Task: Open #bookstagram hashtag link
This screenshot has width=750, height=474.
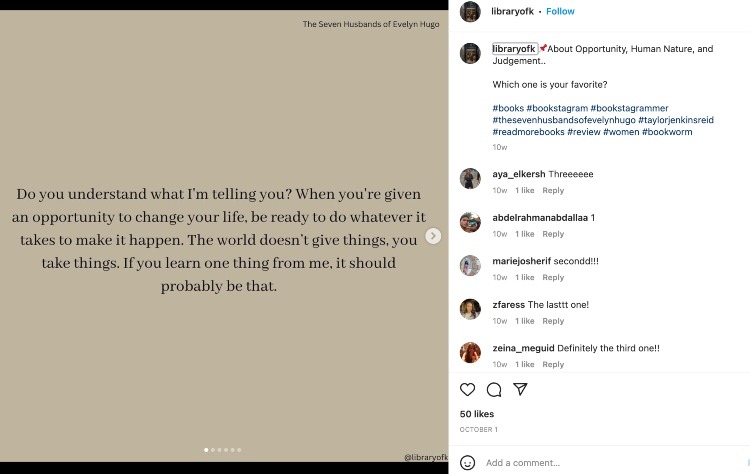Action: [557, 108]
